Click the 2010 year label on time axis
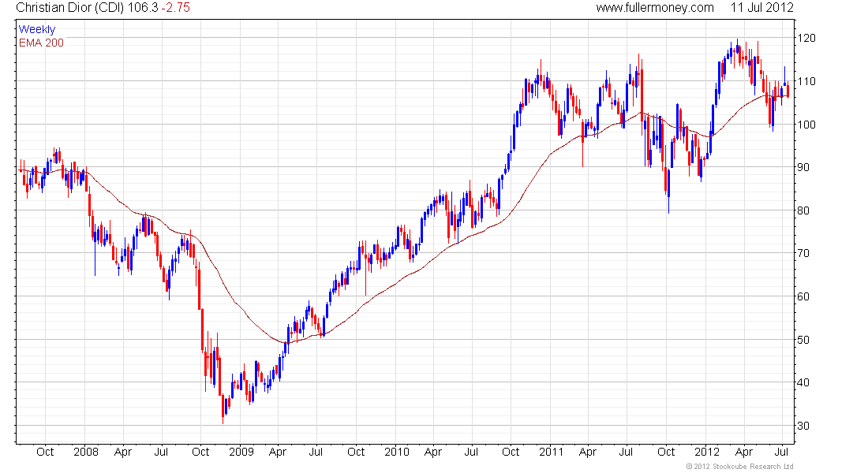This screenshot has width=868, height=473. tap(396, 452)
